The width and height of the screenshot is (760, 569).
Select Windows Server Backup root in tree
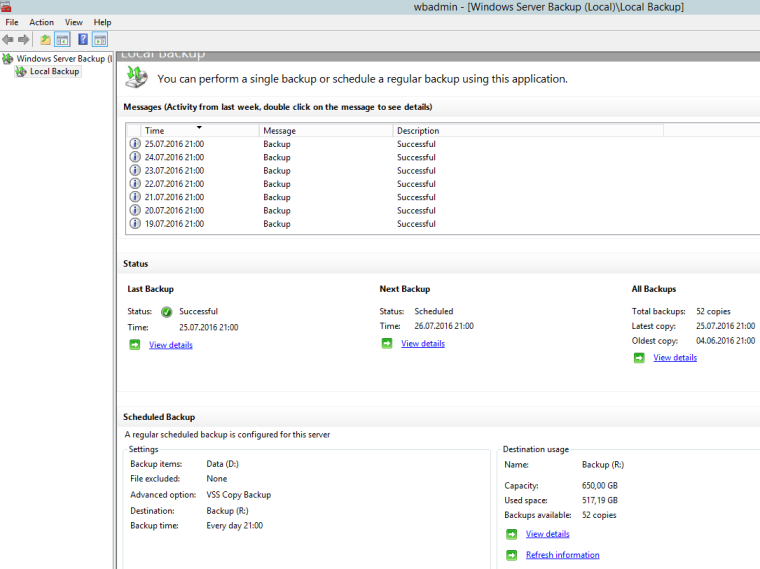coord(64,59)
